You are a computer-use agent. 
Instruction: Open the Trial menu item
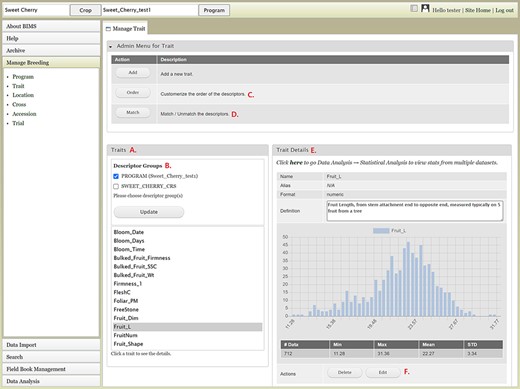tap(18, 123)
